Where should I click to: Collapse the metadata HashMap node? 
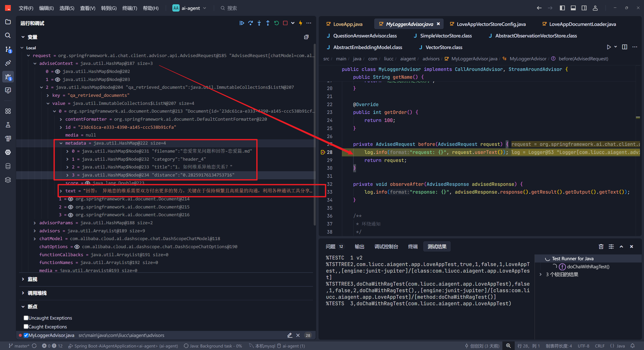tap(61, 143)
